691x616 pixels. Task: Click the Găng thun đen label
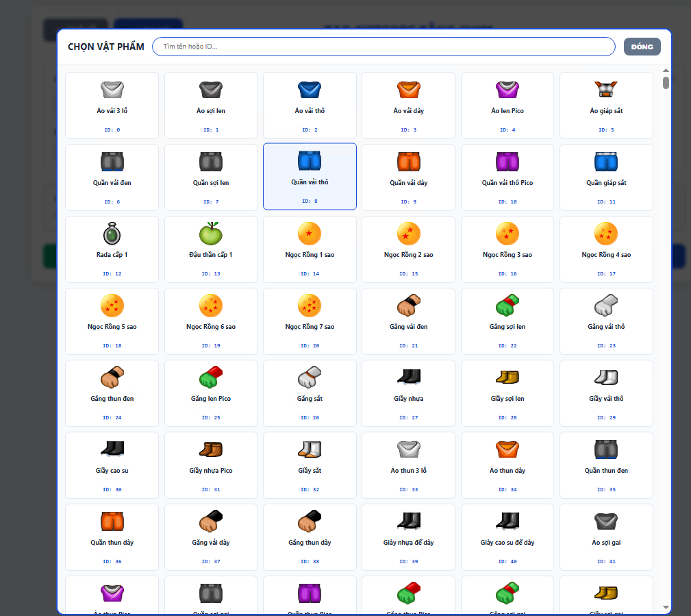[x=112, y=398]
